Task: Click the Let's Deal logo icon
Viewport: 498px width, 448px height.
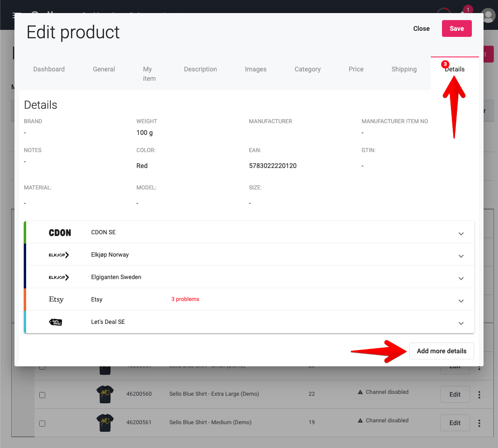Action: (x=56, y=322)
